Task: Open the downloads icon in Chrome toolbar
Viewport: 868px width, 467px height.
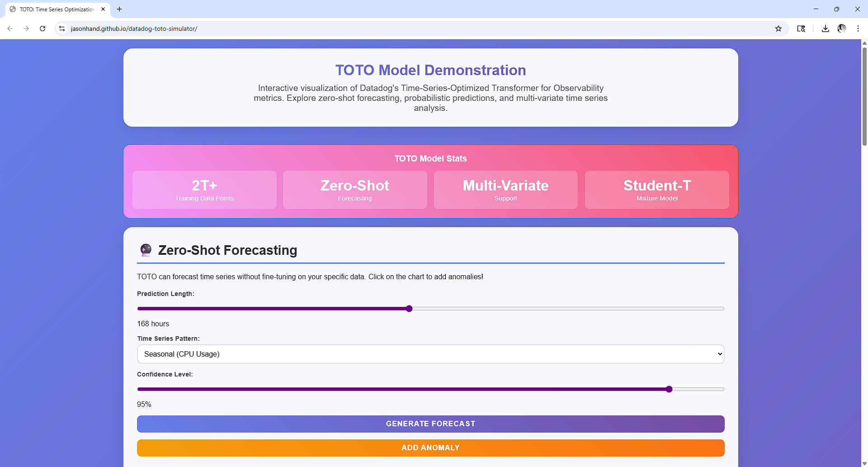Action: pyautogui.click(x=826, y=29)
